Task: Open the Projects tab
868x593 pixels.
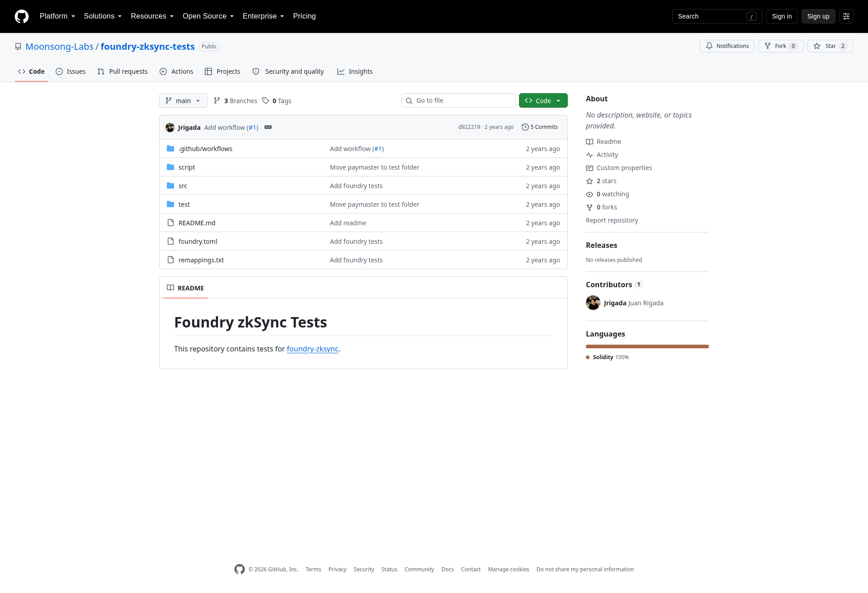Action: [x=222, y=71]
